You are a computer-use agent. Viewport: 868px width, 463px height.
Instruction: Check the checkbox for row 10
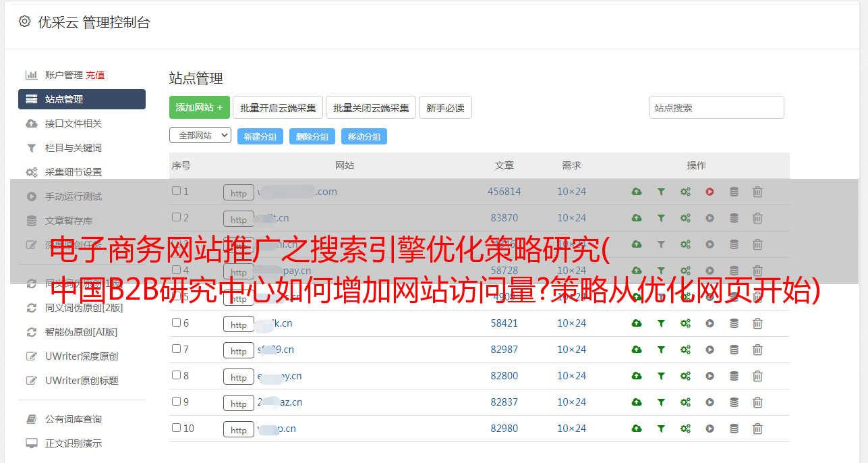[x=176, y=428]
